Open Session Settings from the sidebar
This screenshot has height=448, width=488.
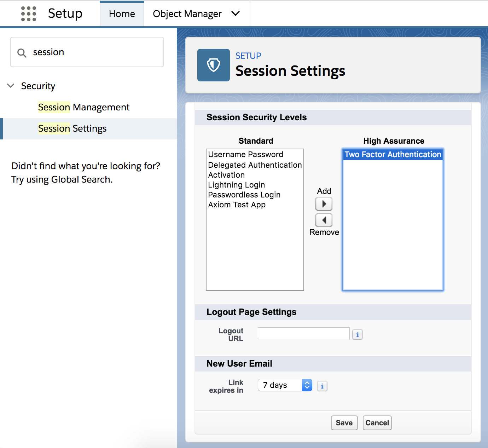pos(72,128)
